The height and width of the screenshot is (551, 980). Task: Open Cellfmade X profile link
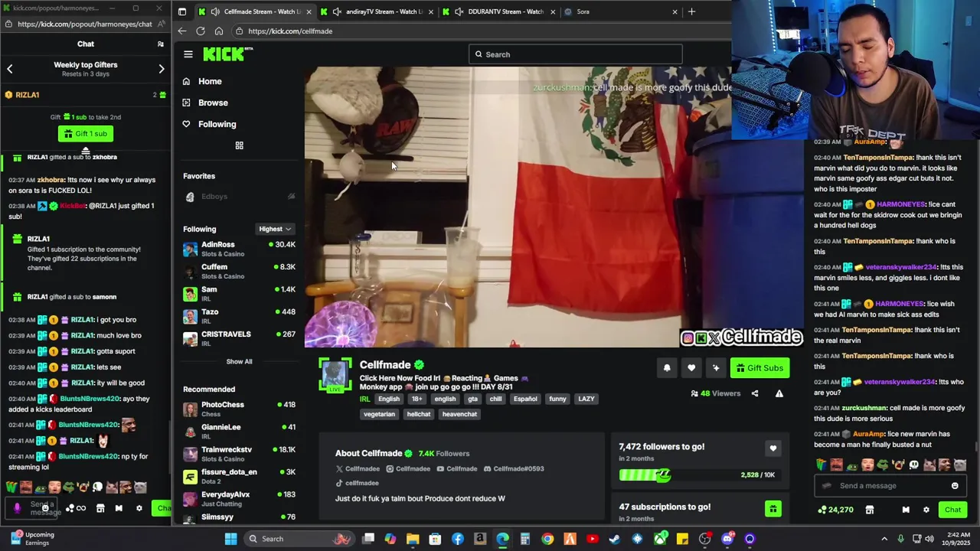pyautogui.click(x=358, y=468)
